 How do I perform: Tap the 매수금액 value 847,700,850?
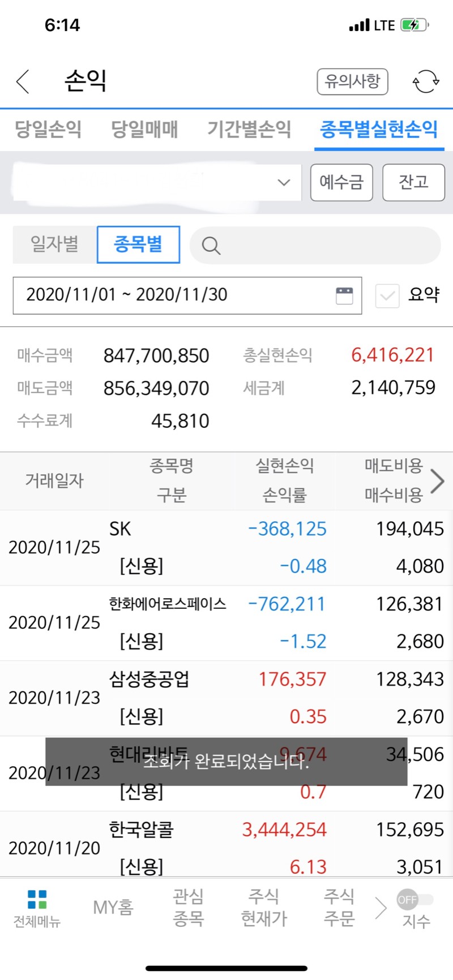(x=156, y=356)
